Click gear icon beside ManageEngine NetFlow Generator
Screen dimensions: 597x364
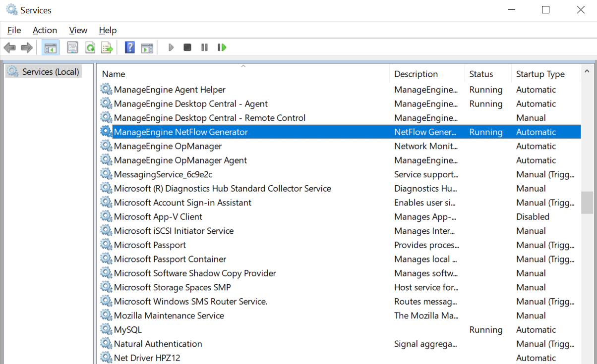click(x=106, y=132)
